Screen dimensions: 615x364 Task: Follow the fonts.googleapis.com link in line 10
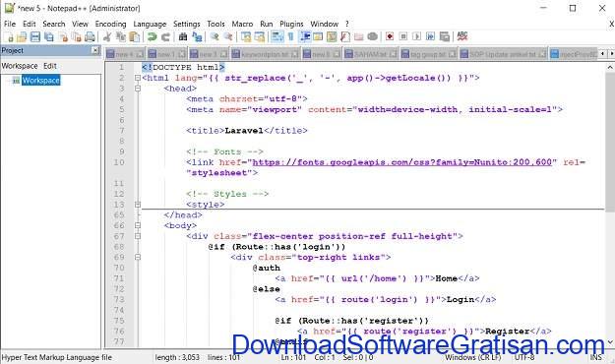[402, 162]
